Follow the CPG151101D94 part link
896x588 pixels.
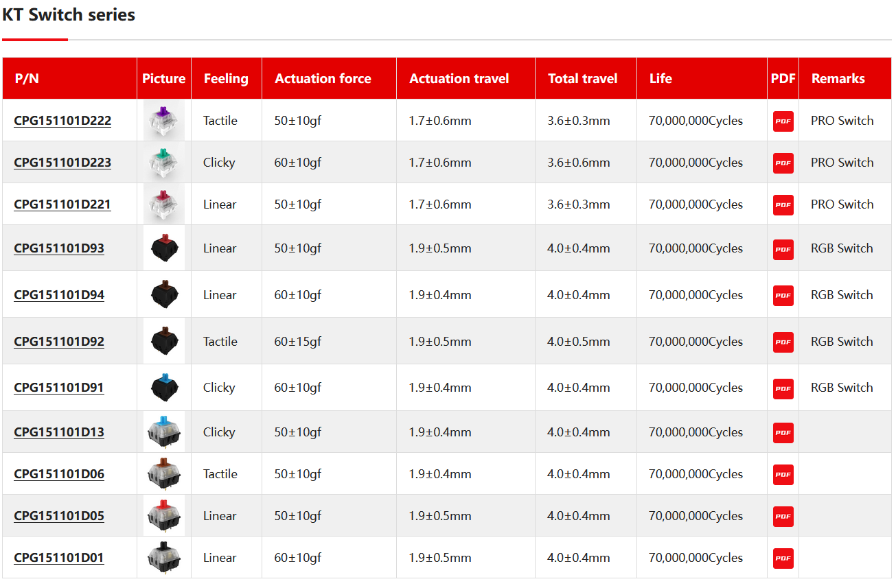(59, 295)
